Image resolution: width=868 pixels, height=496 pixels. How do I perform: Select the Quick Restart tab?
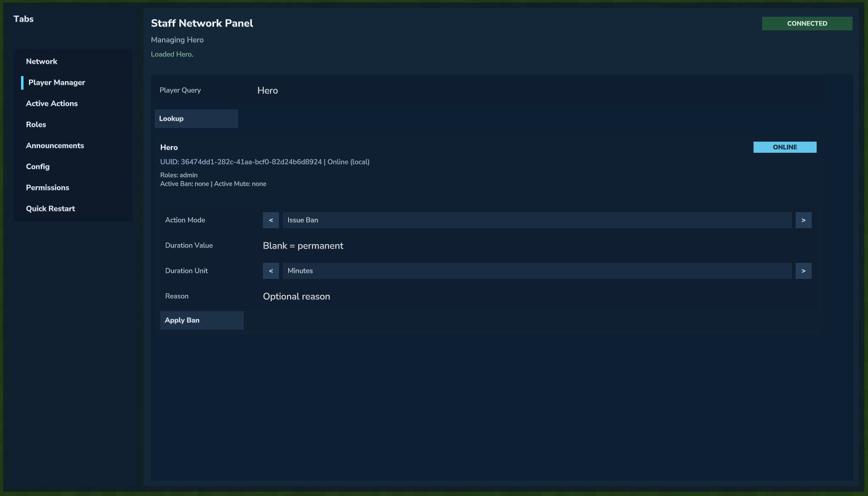[51, 209]
